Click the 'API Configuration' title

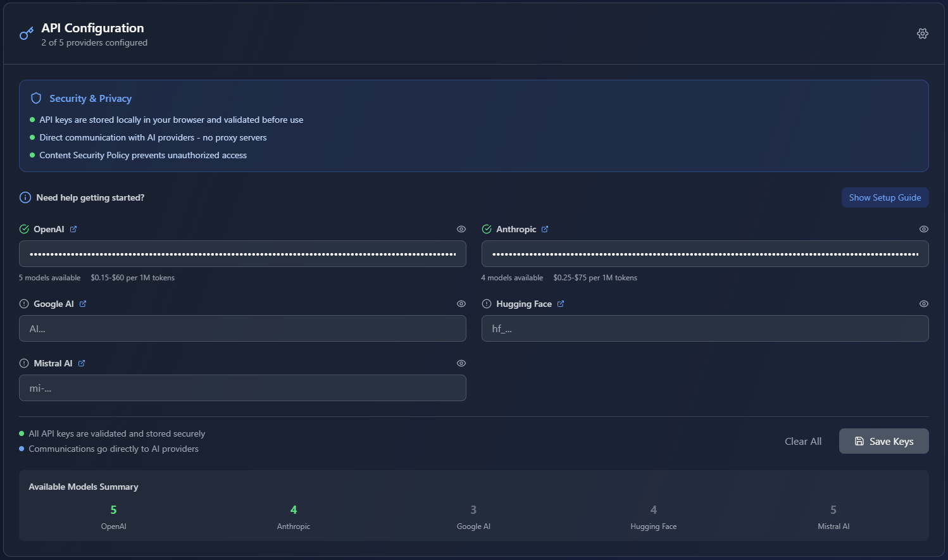coord(92,28)
